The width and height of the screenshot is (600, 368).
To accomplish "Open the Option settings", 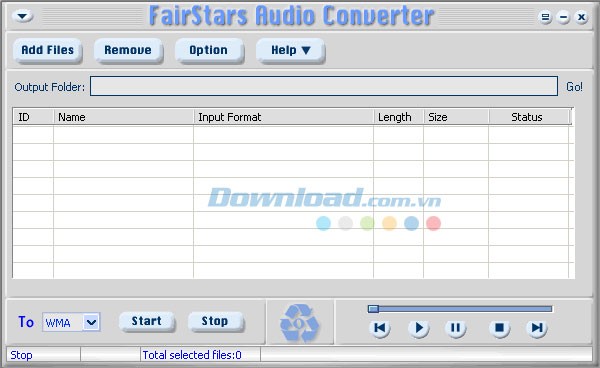I will [x=209, y=50].
